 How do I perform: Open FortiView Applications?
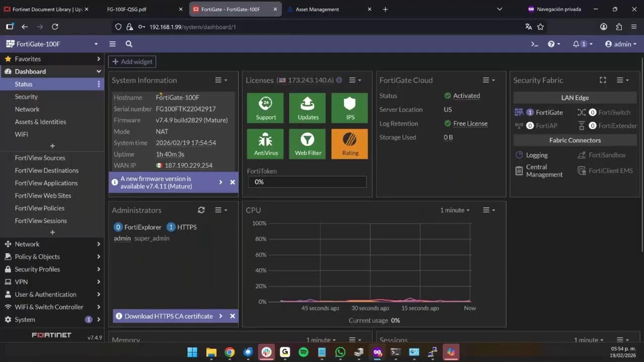46,183
